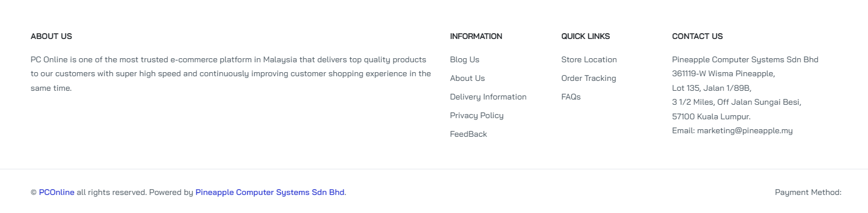Open the FAQs link

point(571,97)
